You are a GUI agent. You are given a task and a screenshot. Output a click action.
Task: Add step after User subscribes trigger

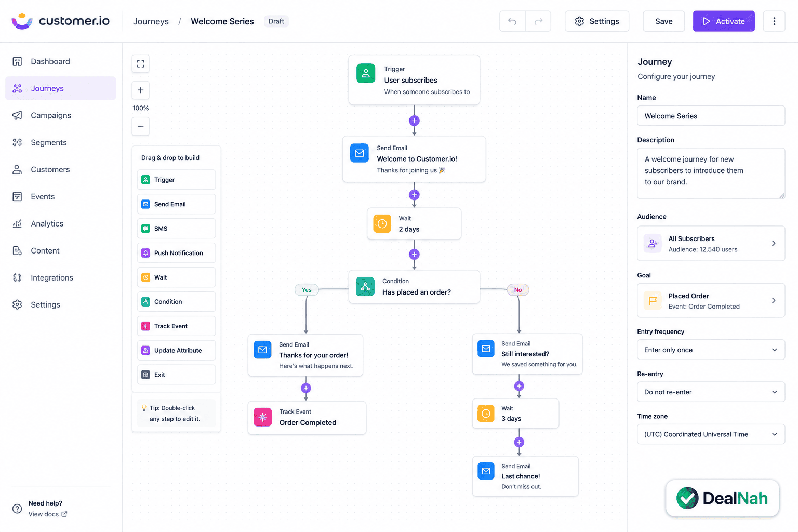(414, 121)
